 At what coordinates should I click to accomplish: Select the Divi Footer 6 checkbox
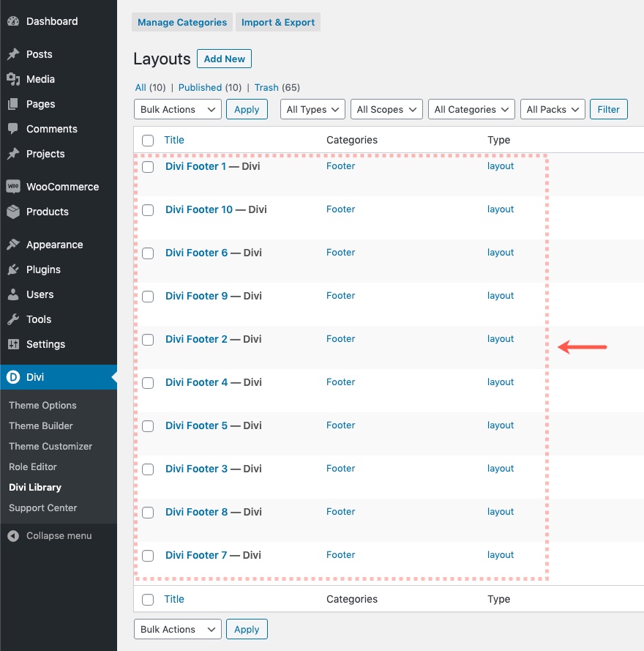pyautogui.click(x=148, y=253)
